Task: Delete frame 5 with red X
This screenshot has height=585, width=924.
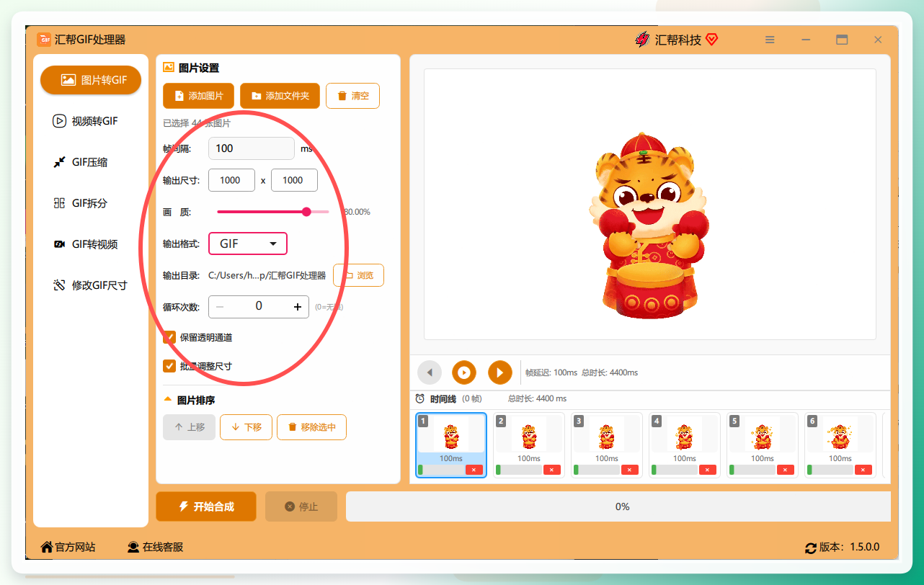Action: pyautogui.click(x=786, y=470)
